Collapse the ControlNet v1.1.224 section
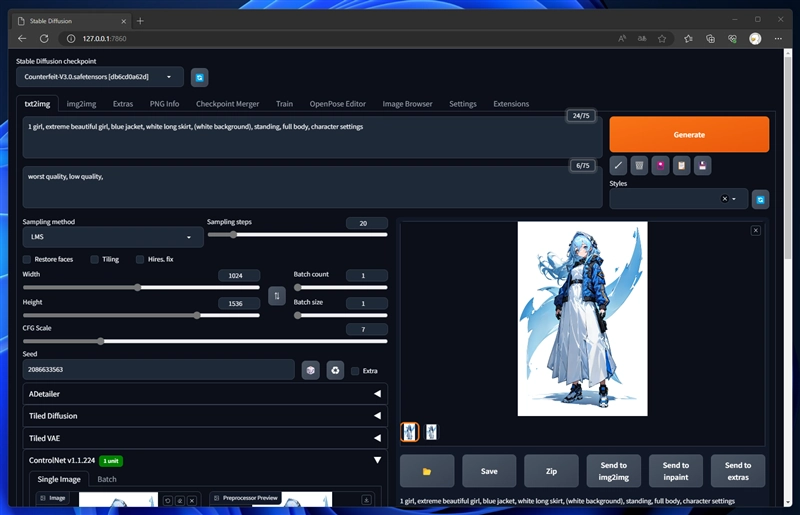 (x=205, y=460)
